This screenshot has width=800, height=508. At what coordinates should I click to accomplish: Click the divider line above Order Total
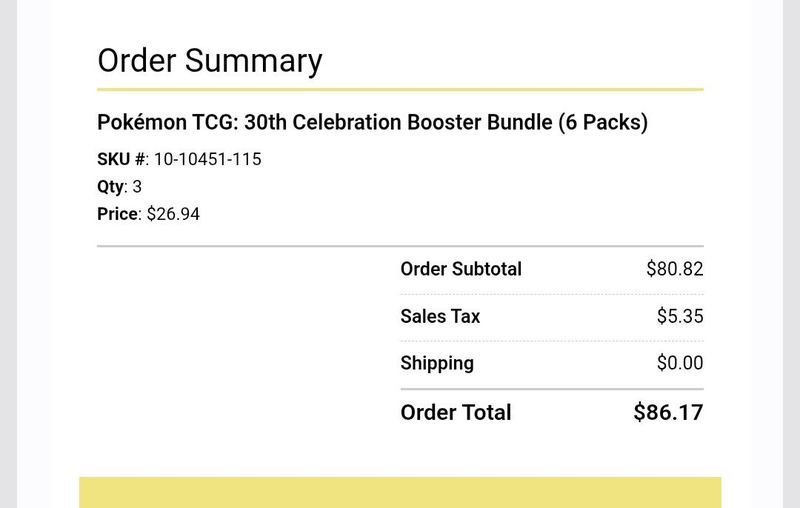[552, 389]
